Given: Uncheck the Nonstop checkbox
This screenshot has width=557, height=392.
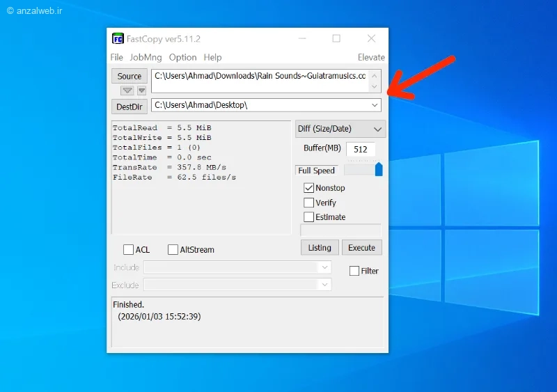Looking at the screenshot, I should pos(308,188).
